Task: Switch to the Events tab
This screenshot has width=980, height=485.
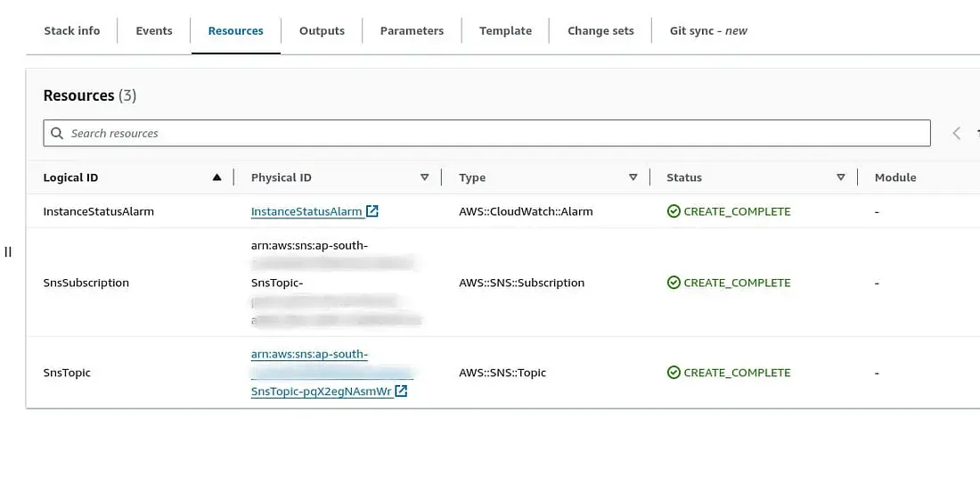Action: (x=154, y=30)
